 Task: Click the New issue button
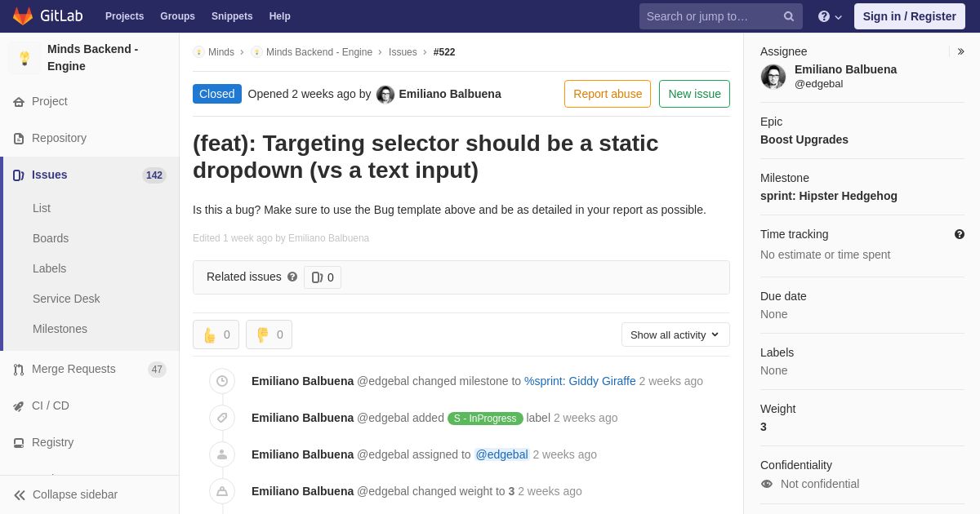click(x=694, y=94)
